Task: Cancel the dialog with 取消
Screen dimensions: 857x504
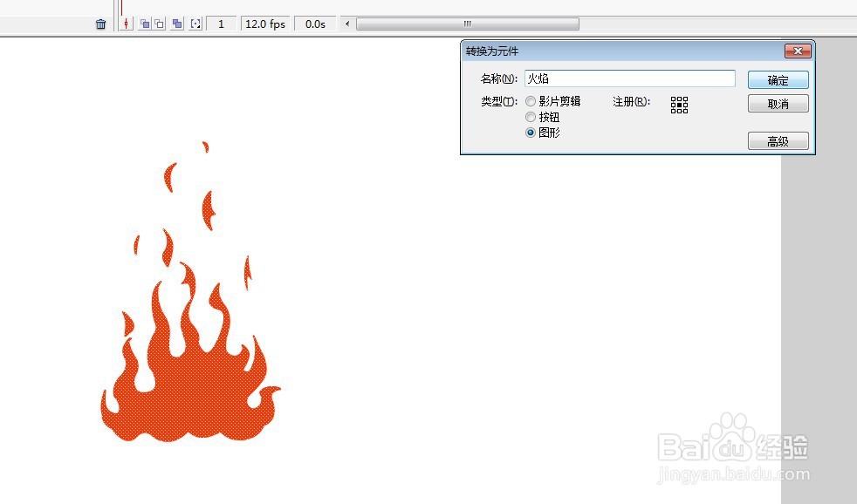Action: (777, 104)
